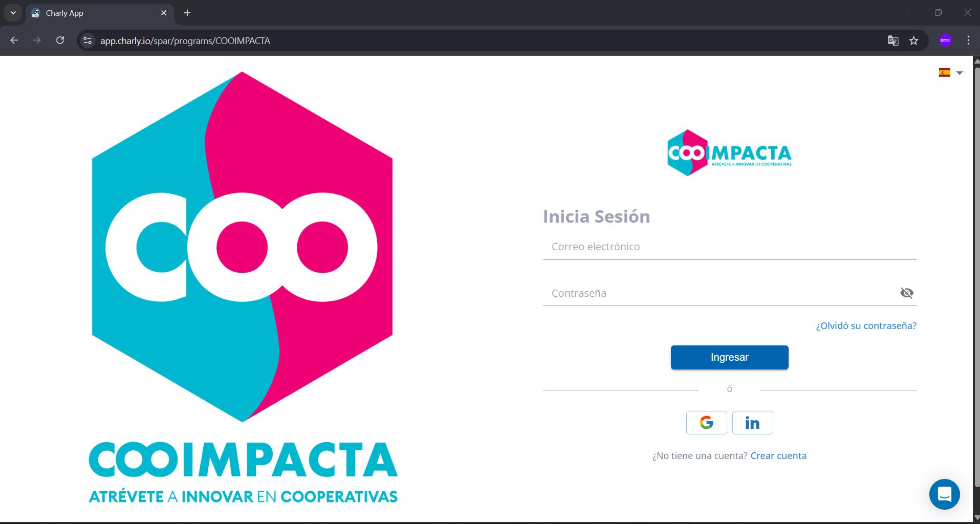Open the '¿Olvidó su contraseña?' link
The width and height of the screenshot is (980, 524).
tap(866, 325)
